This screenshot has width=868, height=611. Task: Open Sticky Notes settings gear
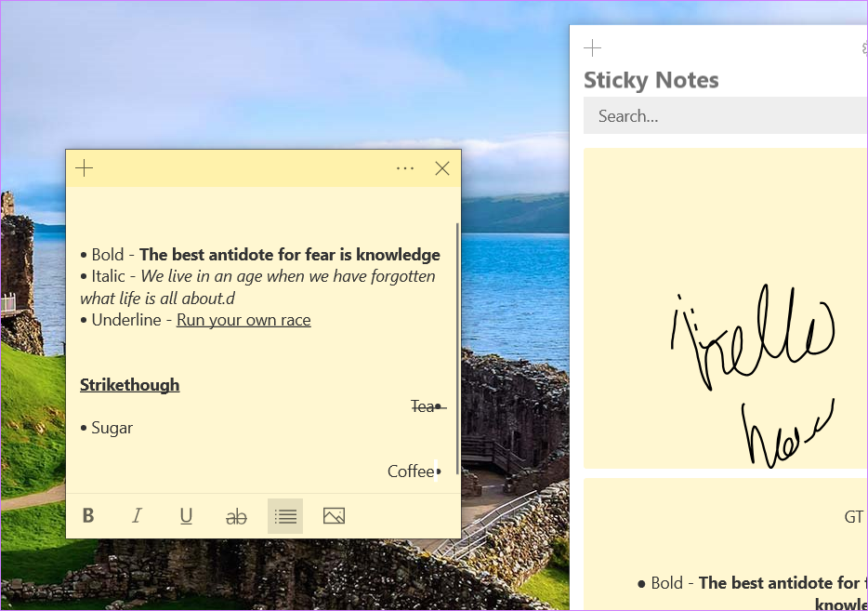coord(863,47)
